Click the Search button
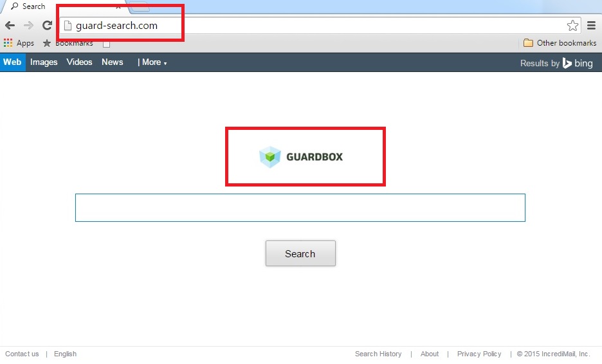Viewport: 602px width, 364px height. [300, 253]
